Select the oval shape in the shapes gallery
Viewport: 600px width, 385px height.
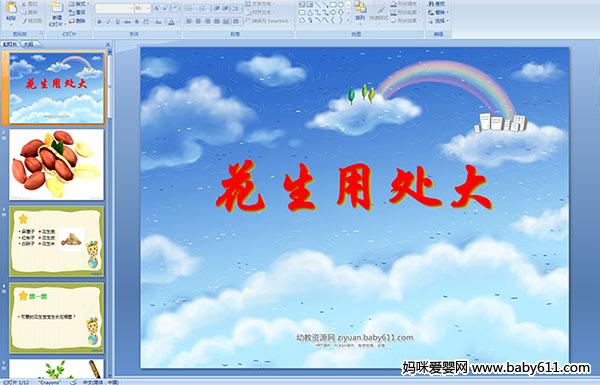pyautogui.click(x=341, y=4)
